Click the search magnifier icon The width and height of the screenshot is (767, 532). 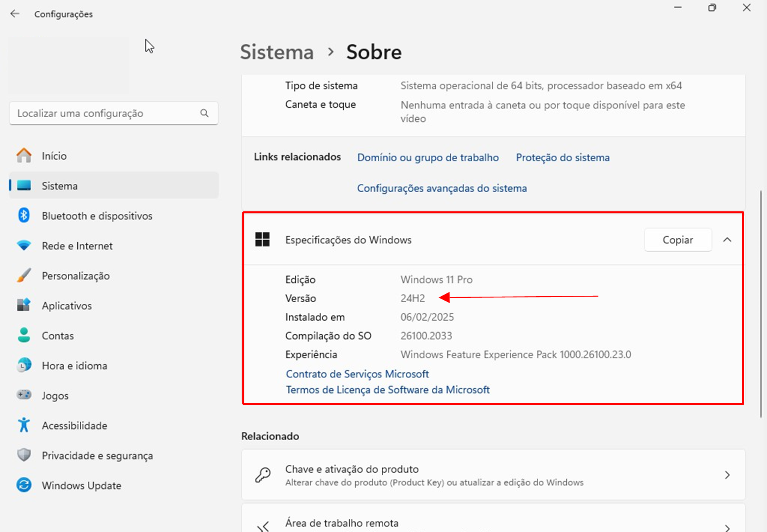205,113
